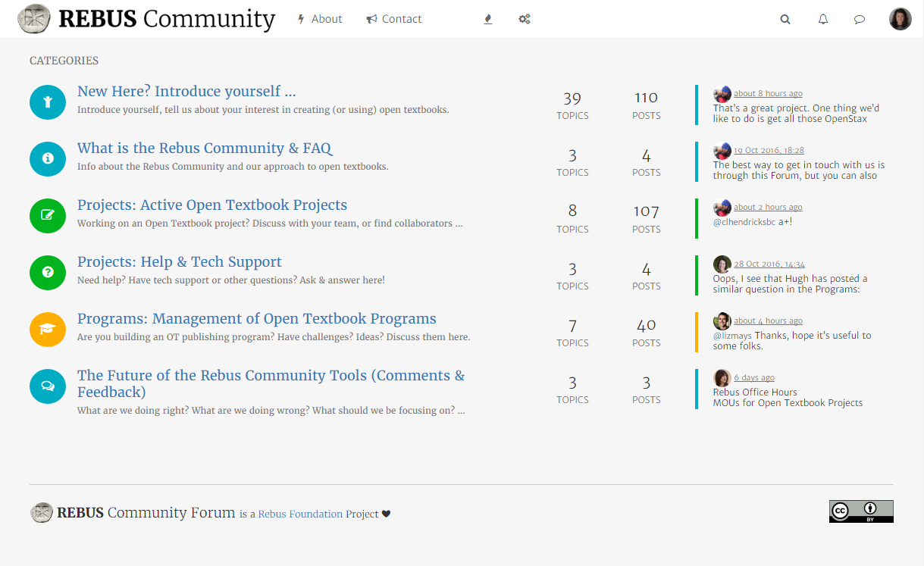Click poster avatar beside 'about 4 hours ago'
924x566 pixels.
click(x=722, y=321)
